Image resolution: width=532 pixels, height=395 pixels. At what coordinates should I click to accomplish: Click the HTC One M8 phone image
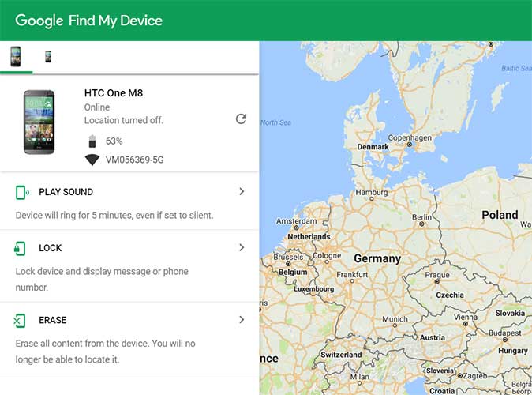pos(39,122)
